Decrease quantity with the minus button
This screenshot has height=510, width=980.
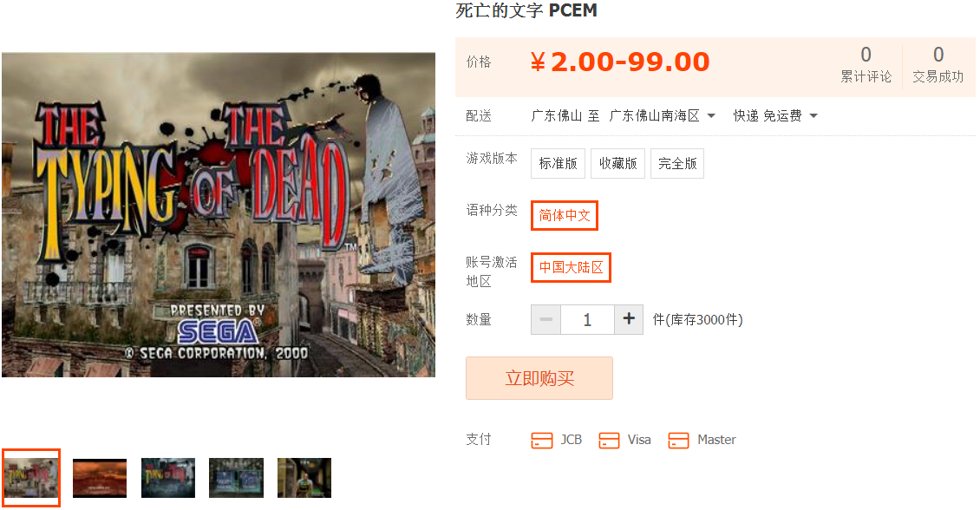(x=546, y=319)
